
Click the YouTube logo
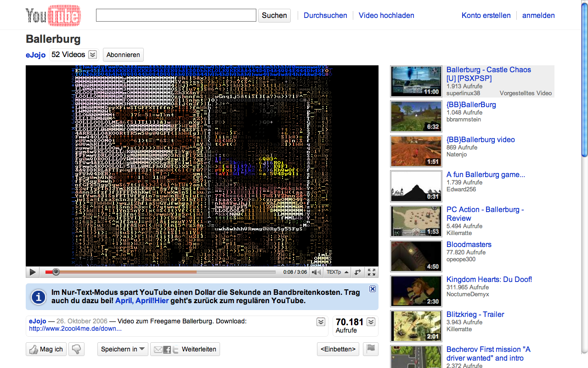pyautogui.click(x=53, y=15)
